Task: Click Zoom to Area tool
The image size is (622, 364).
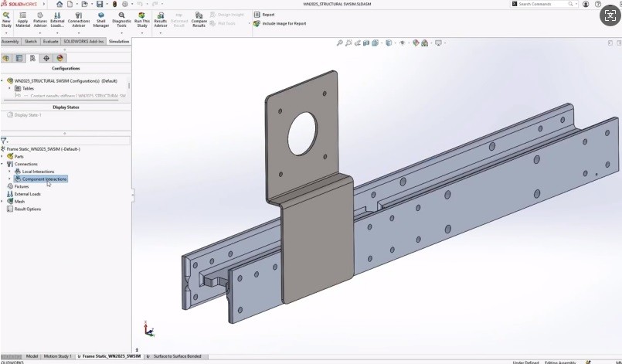Action: pos(348,43)
